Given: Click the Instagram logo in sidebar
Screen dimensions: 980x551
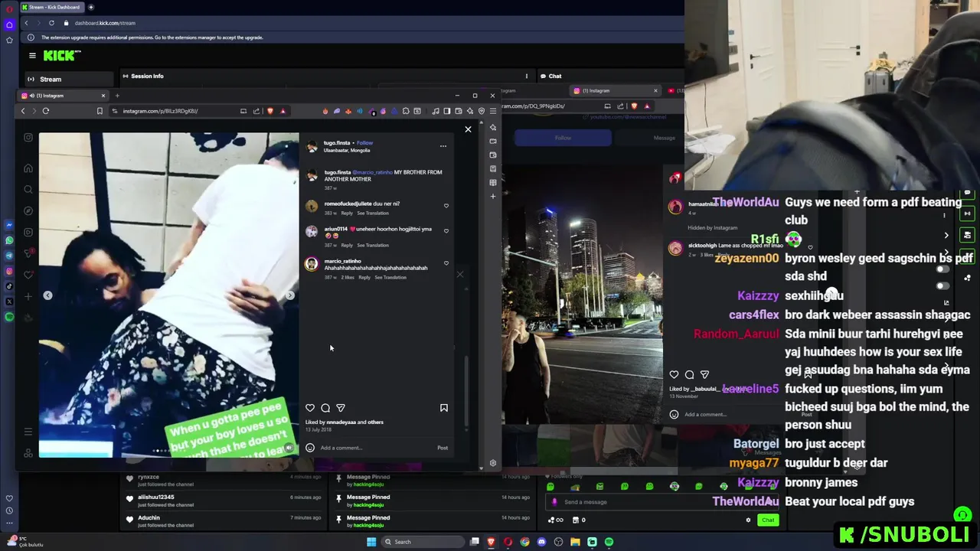Looking at the screenshot, I should 28,138.
